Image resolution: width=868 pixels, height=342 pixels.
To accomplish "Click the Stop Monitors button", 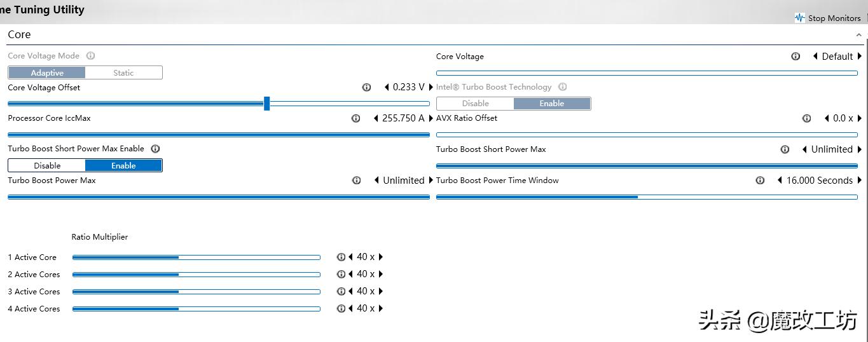I will pos(834,18).
